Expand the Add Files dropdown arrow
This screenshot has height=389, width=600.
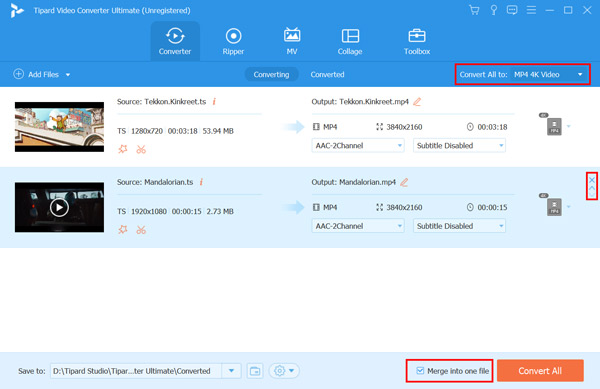pos(68,75)
